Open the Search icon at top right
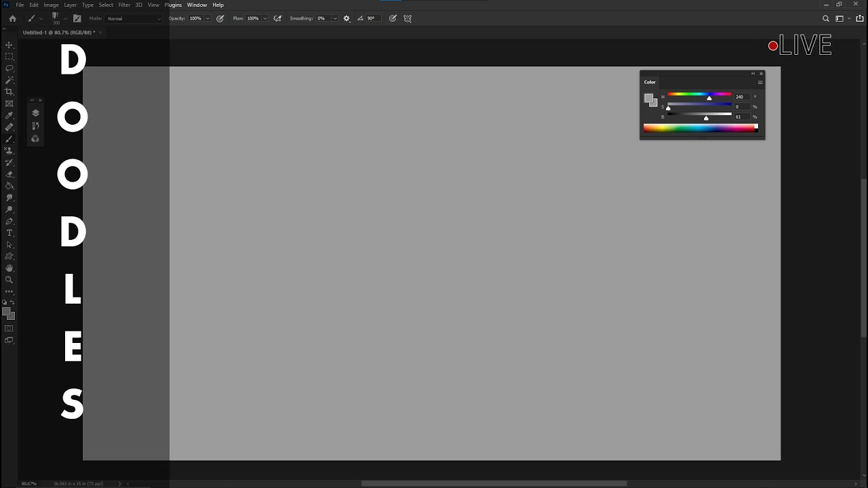This screenshot has height=488, width=868. (x=826, y=18)
